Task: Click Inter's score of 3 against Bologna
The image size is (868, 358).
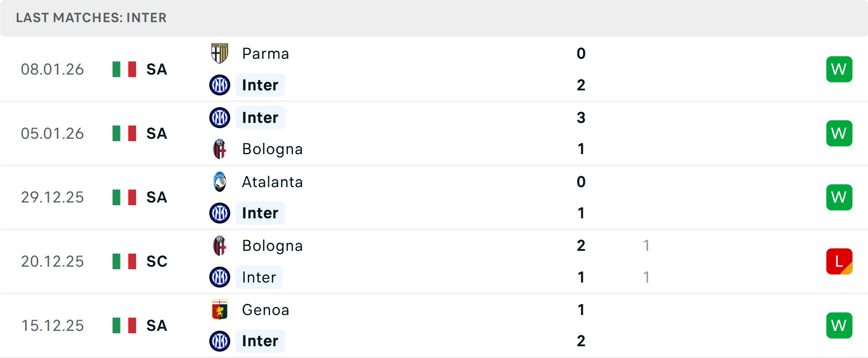Action: click(x=581, y=118)
